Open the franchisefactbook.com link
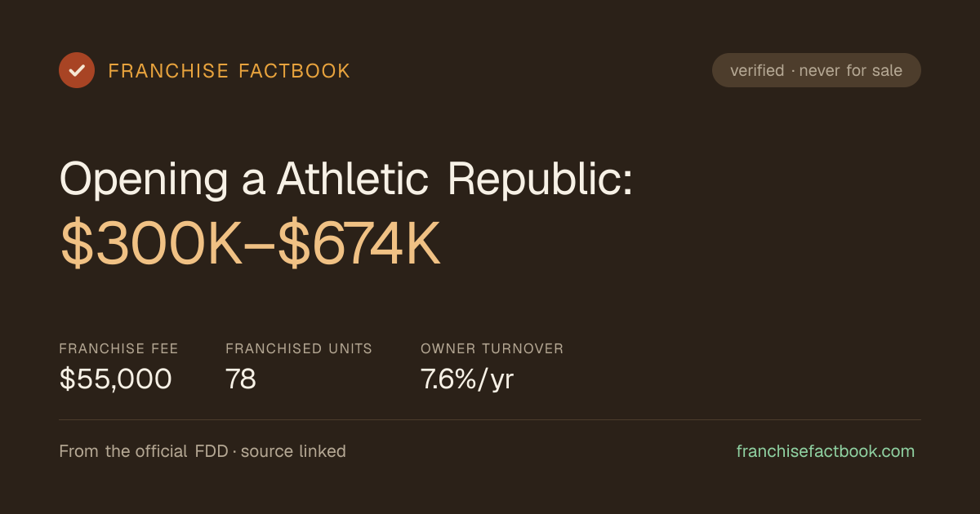Screen dimensions: 980x514 coord(826,451)
